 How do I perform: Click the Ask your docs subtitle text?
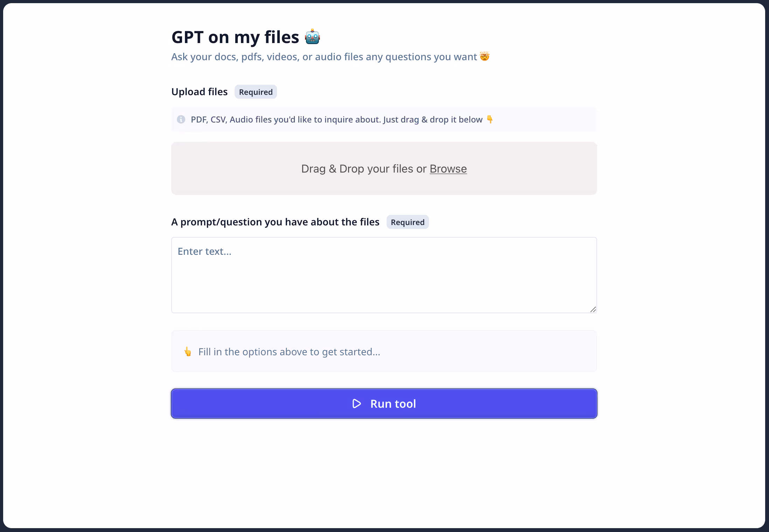coord(324,57)
